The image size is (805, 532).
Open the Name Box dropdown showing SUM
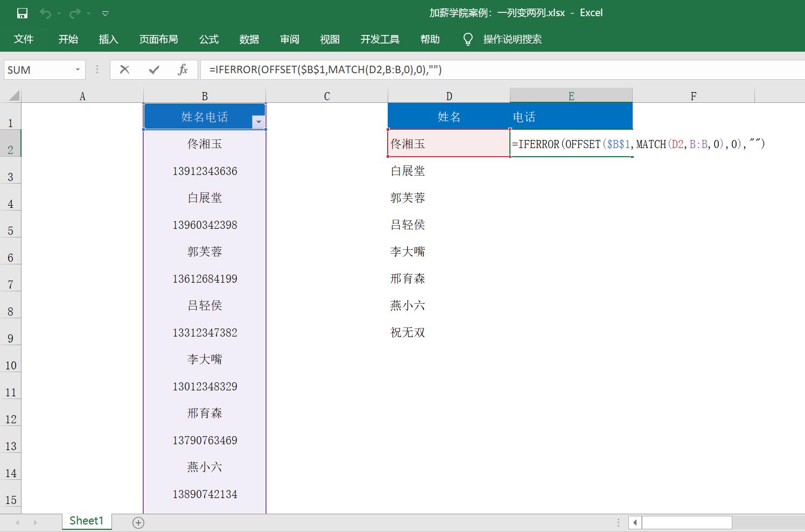[x=76, y=69]
